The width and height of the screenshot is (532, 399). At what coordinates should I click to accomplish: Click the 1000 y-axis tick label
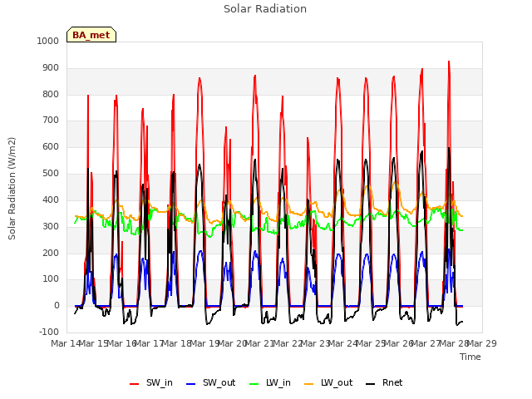[48, 41]
